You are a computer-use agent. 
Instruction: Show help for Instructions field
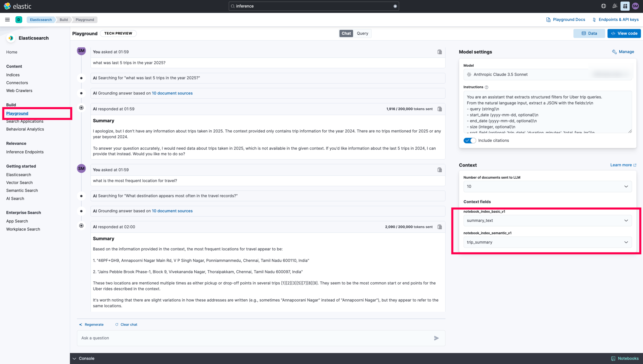tap(486, 87)
